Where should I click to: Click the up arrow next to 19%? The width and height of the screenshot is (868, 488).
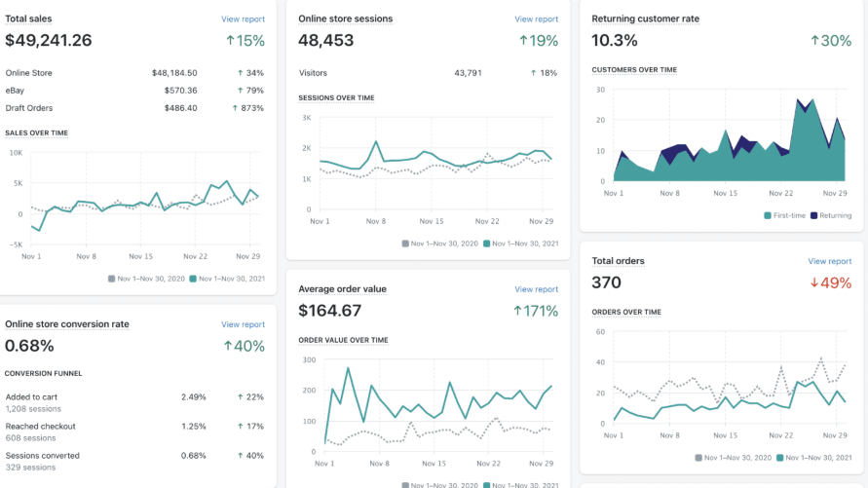click(x=523, y=41)
